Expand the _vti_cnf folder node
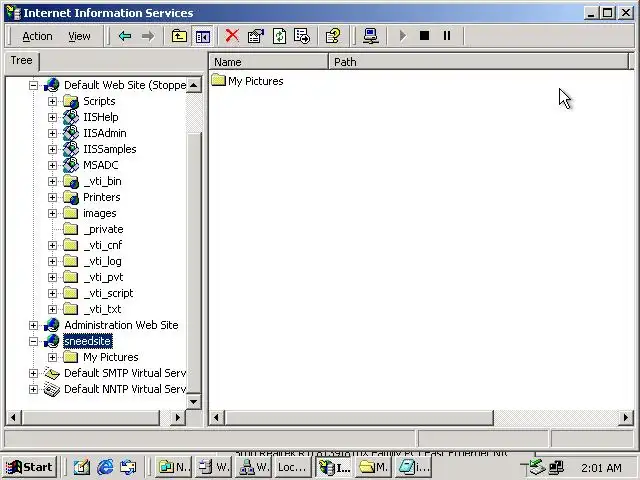The width and height of the screenshot is (640, 480). pos(52,245)
